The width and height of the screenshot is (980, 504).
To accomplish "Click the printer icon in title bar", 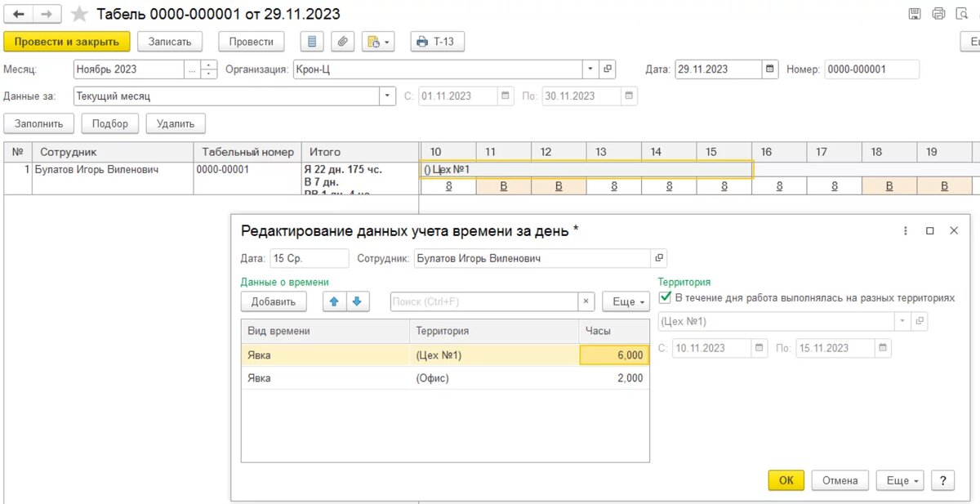I will pos(938,13).
